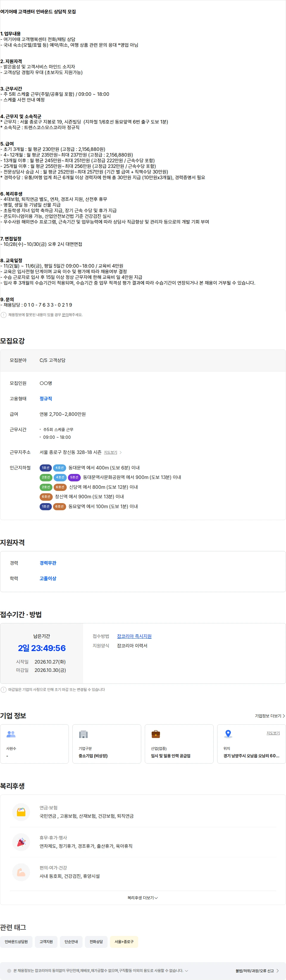This screenshot has width=286, height=980.
Task: Click the info icon beside 채용정보에 잘못된 내용이
Action: 4,315
